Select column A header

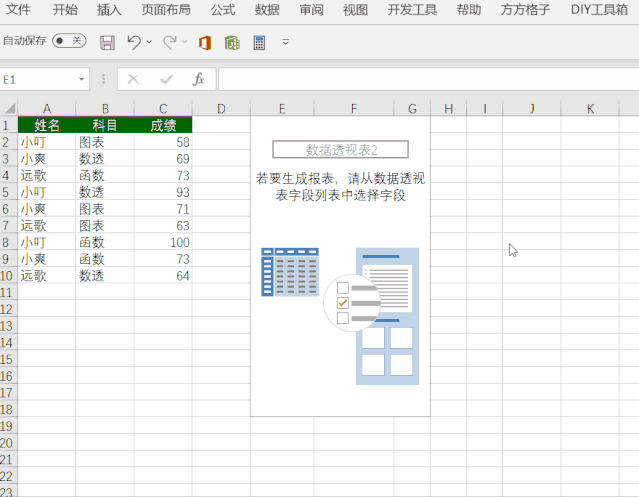(x=46, y=108)
